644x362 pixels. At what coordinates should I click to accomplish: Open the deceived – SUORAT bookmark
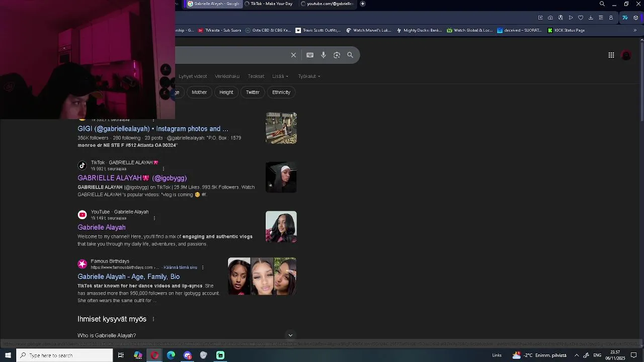519,30
